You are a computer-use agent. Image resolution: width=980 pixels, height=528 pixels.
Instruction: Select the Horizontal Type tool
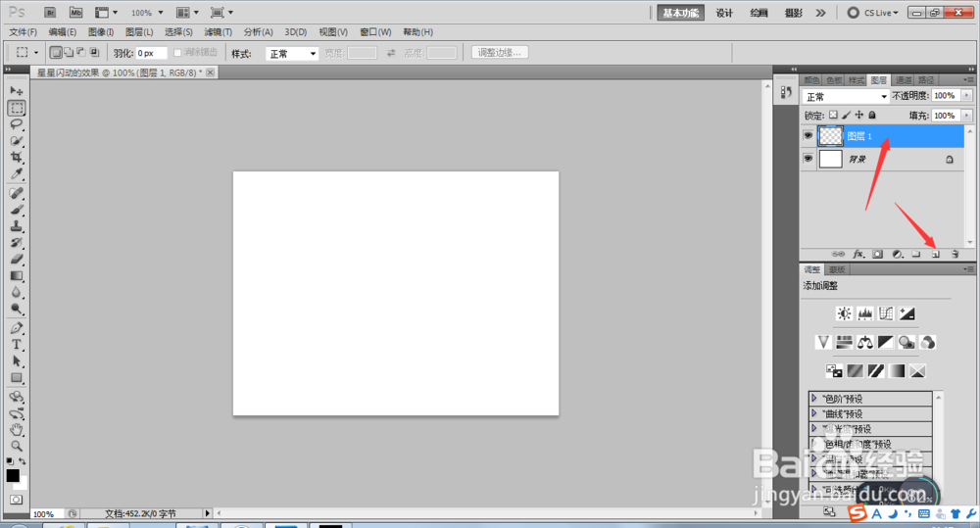17,344
